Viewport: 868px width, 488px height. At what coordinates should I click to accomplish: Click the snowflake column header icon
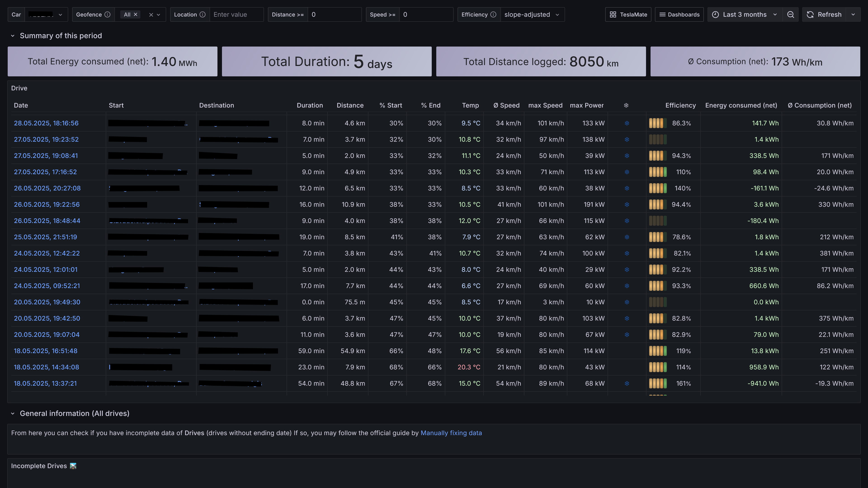click(x=626, y=106)
